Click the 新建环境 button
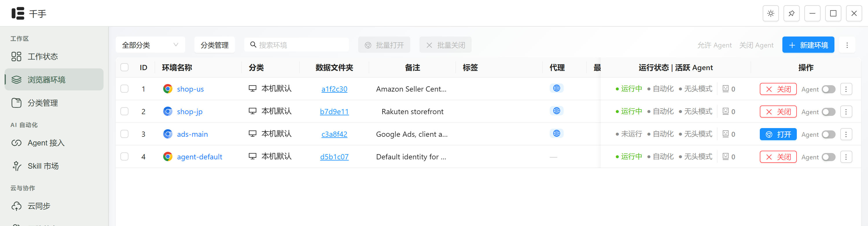This screenshot has width=868, height=226. (x=808, y=45)
